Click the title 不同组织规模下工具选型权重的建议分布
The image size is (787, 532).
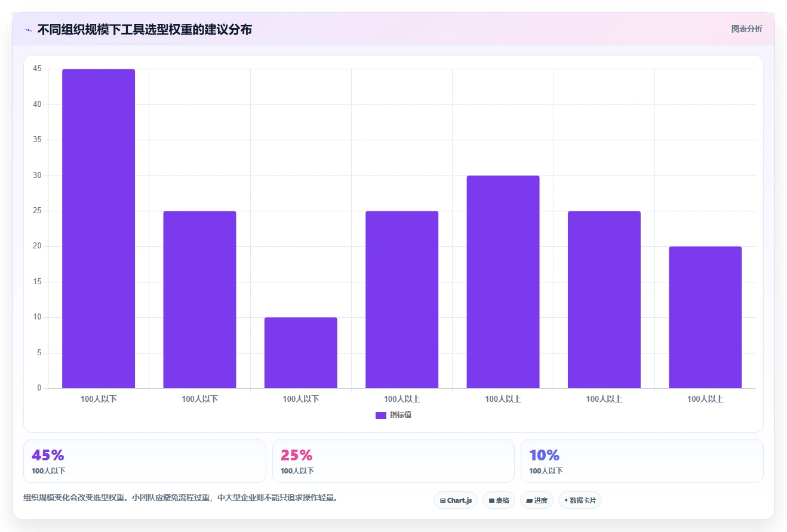click(145, 29)
